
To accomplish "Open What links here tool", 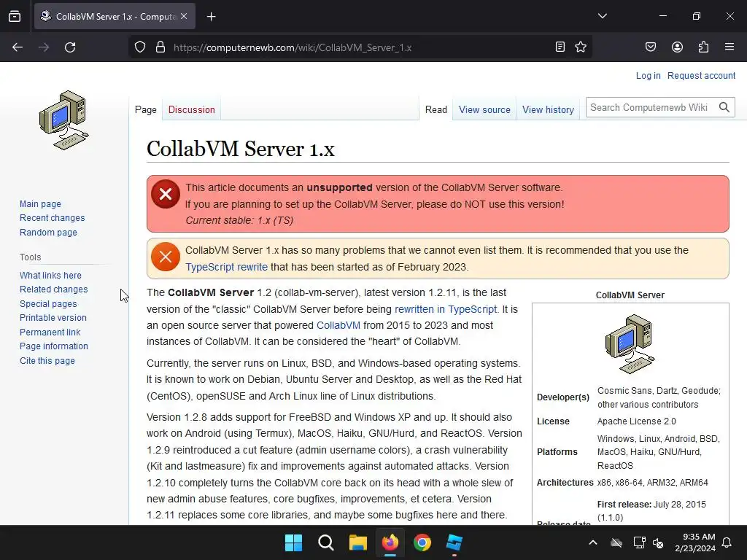I will (x=50, y=275).
